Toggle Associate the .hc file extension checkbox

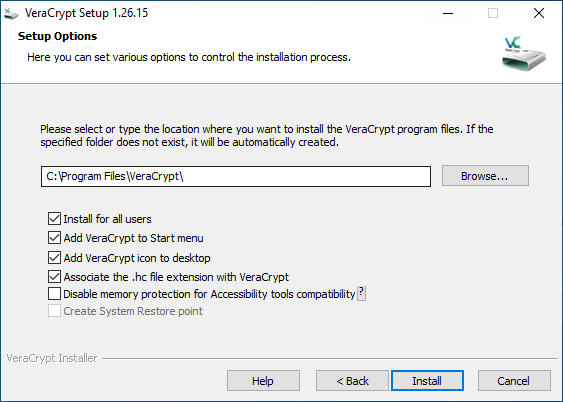click(x=54, y=276)
